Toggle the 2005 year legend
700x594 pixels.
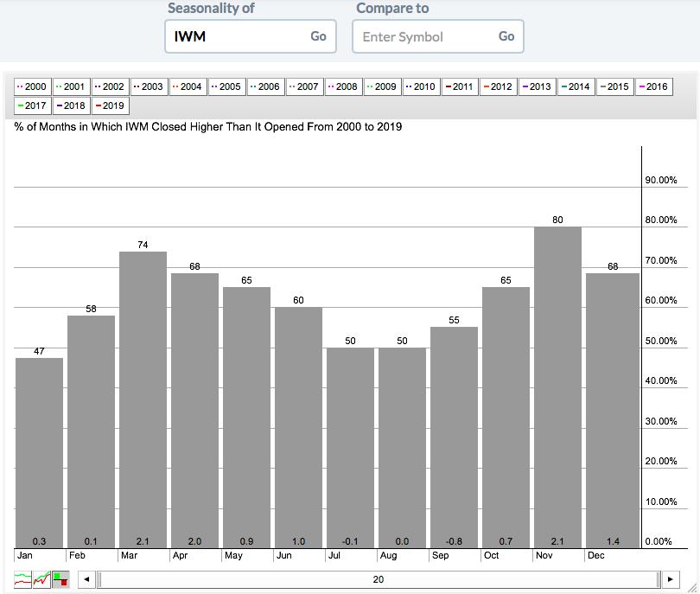(x=226, y=86)
